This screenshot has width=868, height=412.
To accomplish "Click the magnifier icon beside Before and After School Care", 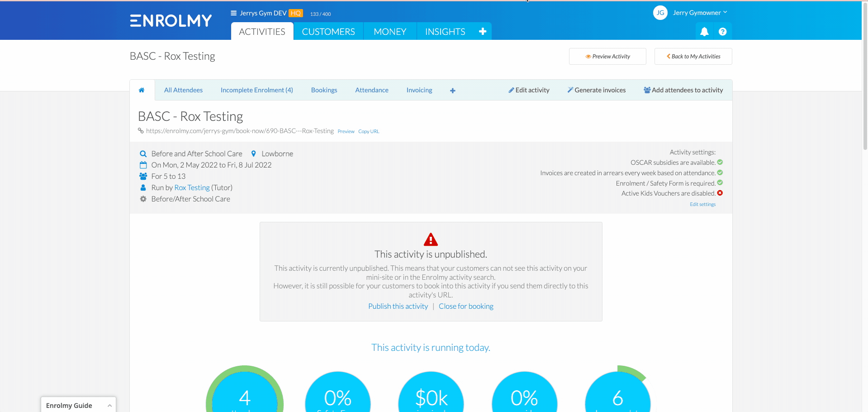I will [x=143, y=154].
